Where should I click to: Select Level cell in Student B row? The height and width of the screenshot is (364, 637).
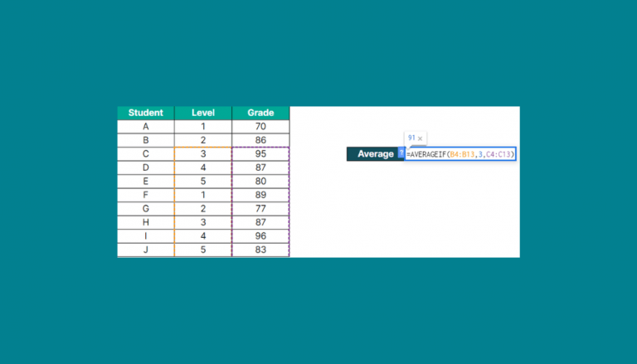203,140
